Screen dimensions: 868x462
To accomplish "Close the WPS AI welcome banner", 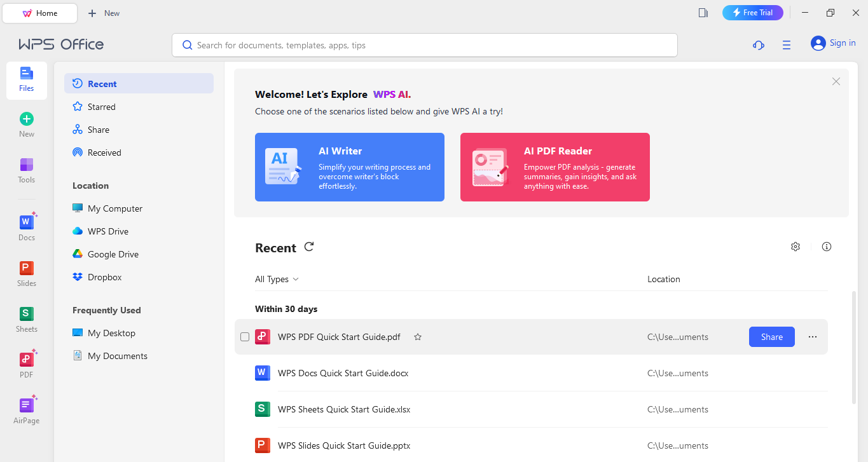I will (836, 81).
